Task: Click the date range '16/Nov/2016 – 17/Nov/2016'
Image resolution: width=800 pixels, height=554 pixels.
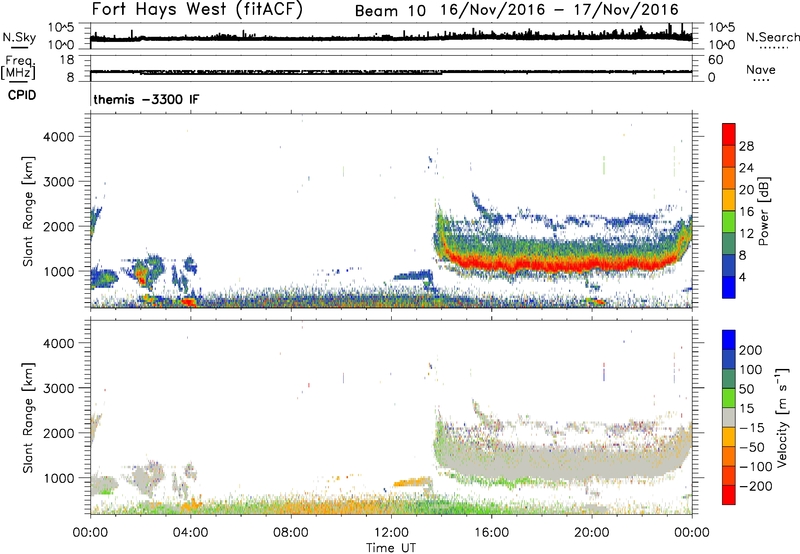Action: click(x=559, y=10)
